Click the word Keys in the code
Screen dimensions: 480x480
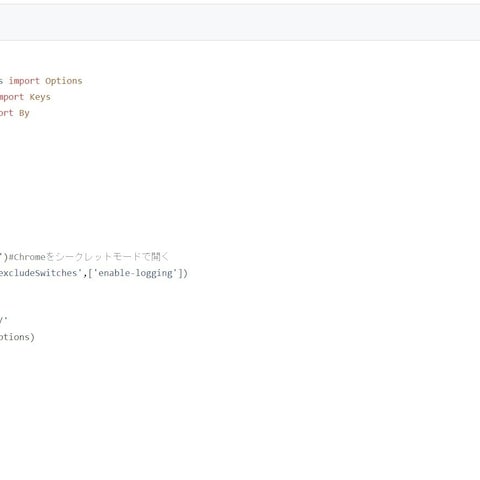point(40,97)
